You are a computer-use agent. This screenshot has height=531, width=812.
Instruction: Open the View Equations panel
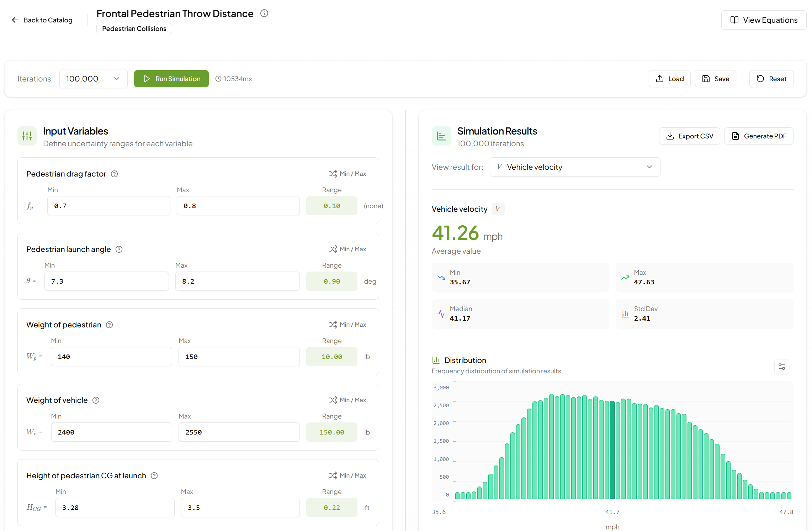(x=764, y=20)
